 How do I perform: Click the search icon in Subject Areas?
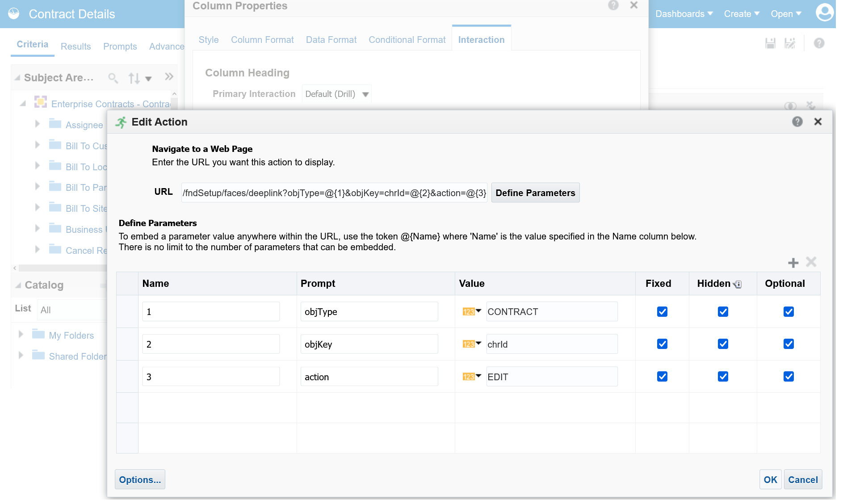(x=113, y=78)
